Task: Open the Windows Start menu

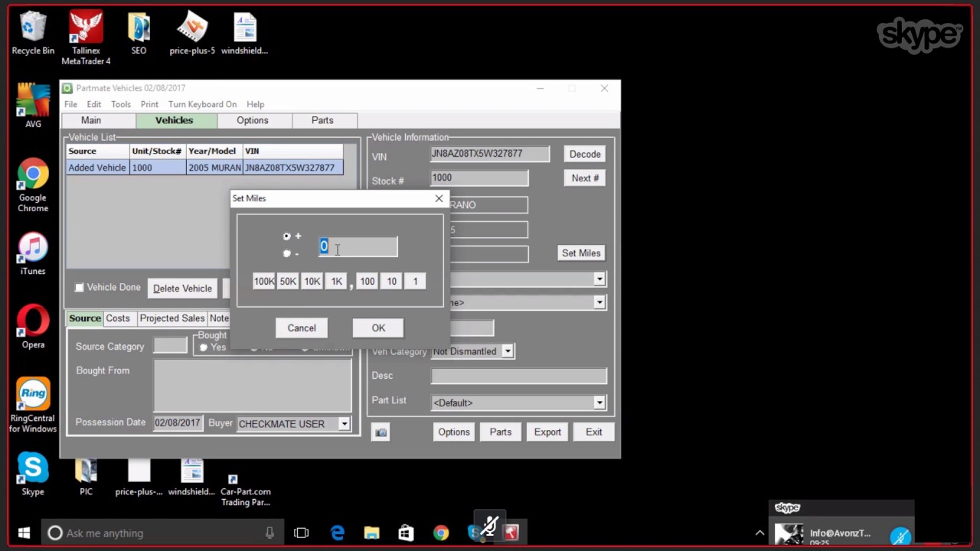Action: pos(23,533)
